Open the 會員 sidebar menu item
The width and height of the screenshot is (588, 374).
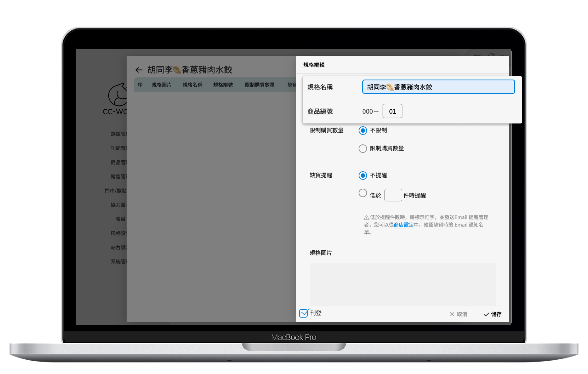tap(120, 219)
